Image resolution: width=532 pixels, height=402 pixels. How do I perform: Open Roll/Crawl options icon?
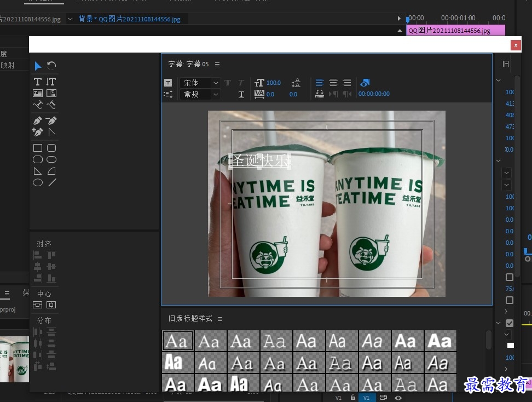[x=168, y=94]
